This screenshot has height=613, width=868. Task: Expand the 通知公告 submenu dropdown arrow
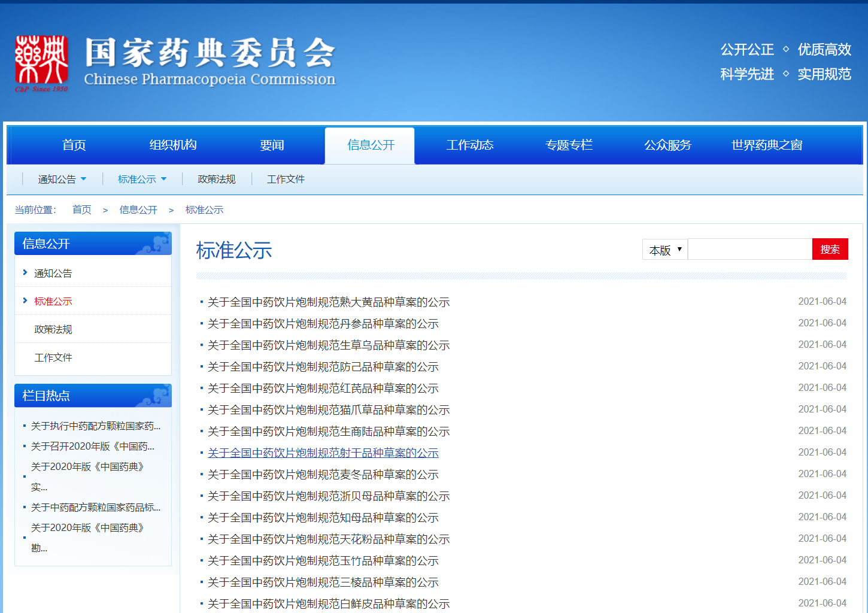pos(84,179)
